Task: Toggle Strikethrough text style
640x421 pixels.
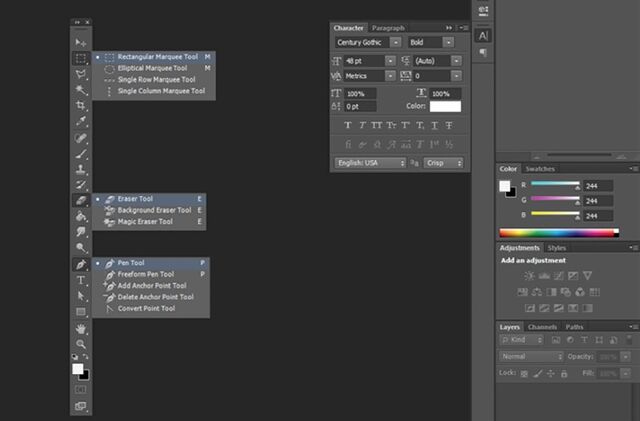Action: tap(449, 125)
